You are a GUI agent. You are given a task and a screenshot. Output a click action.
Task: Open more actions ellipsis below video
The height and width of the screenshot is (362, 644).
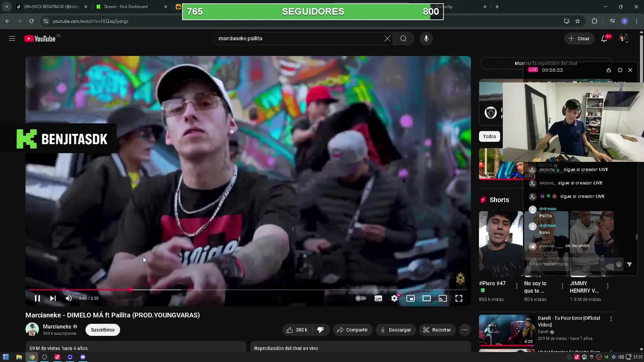click(x=465, y=330)
